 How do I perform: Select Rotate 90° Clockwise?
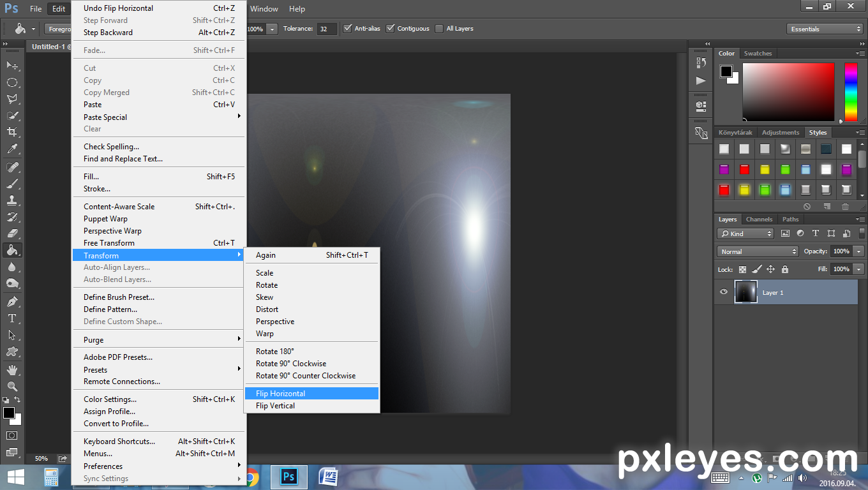(312, 364)
